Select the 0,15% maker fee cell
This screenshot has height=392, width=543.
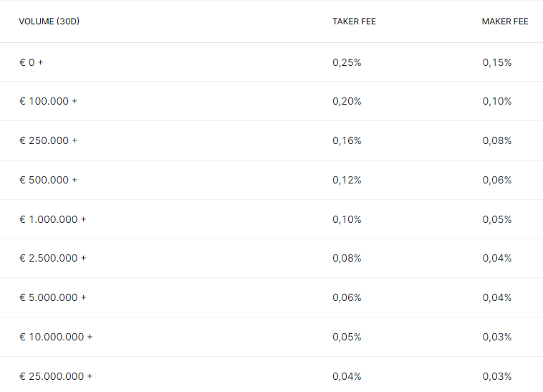click(497, 62)
